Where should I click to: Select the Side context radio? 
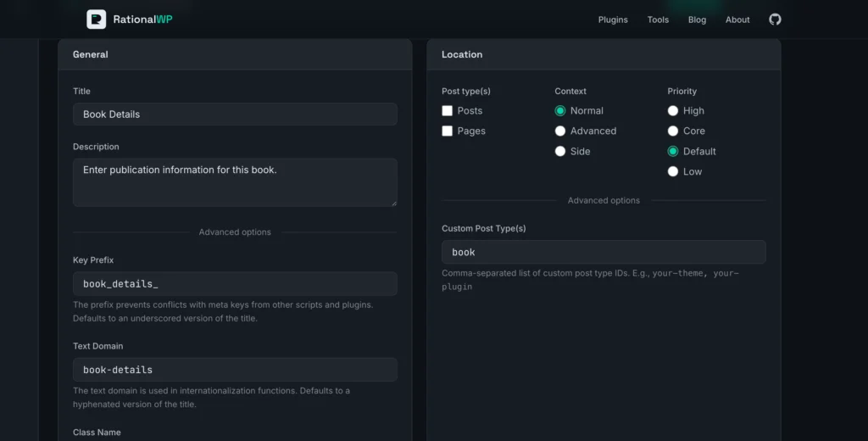560,151
